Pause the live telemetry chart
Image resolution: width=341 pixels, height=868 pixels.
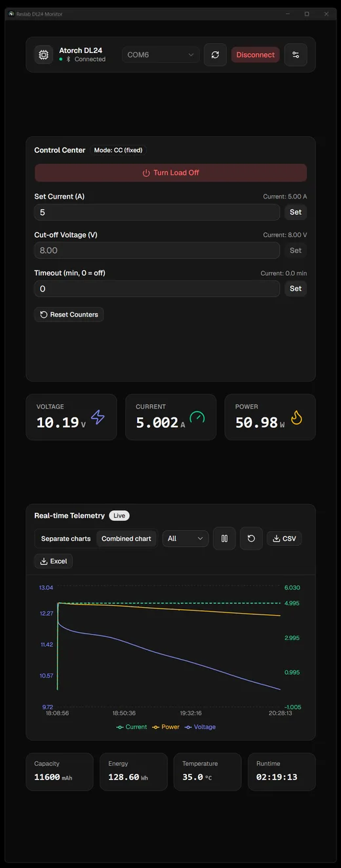click(x=224, y=538)
